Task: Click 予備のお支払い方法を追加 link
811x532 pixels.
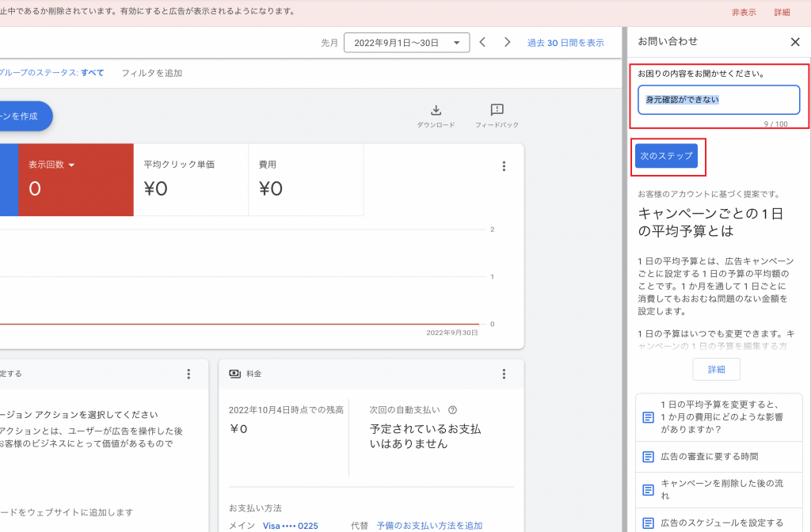Action: [429, 526]
